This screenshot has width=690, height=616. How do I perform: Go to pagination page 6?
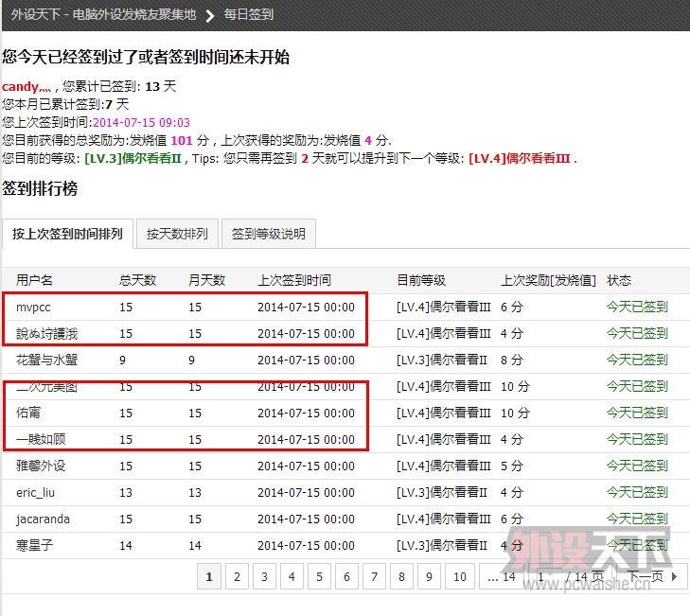(346, 576)
